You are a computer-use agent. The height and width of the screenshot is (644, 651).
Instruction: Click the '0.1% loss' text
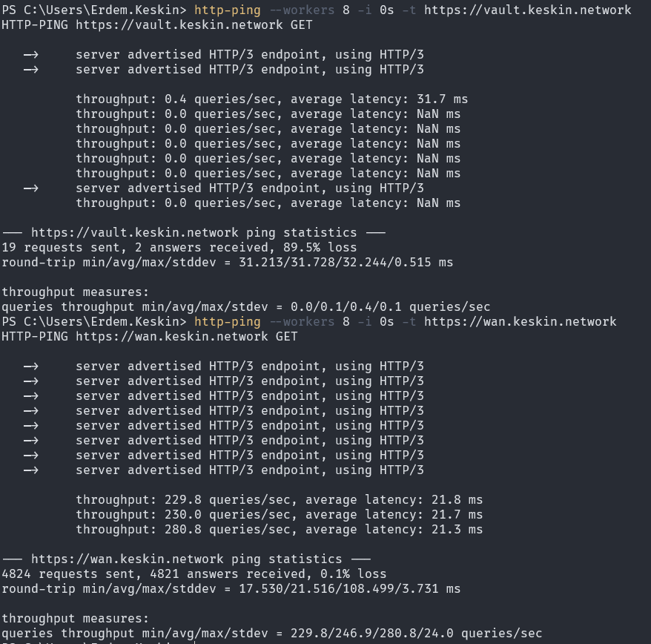click(353, 574)
